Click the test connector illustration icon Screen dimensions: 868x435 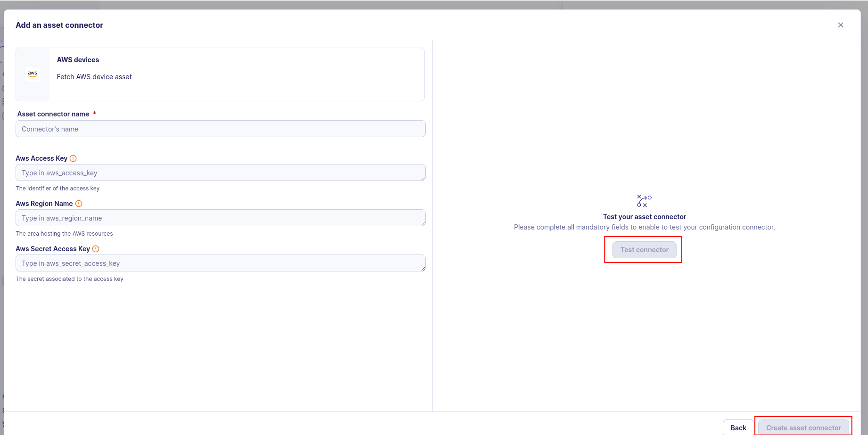click(x=644, y=201)
